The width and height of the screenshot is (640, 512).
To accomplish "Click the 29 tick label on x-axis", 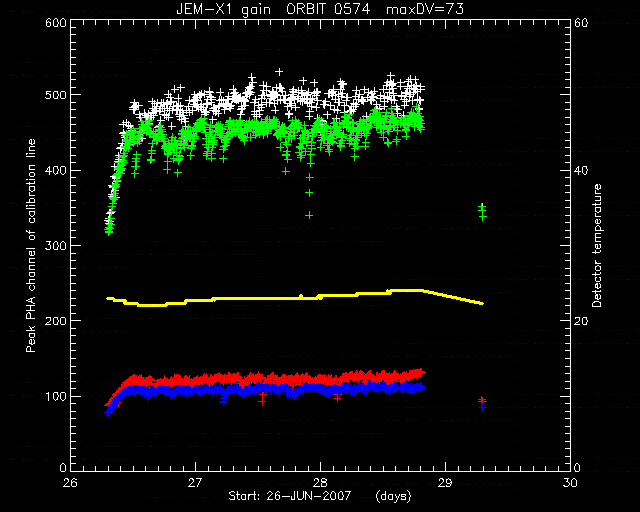I will [x=445, y=483].
